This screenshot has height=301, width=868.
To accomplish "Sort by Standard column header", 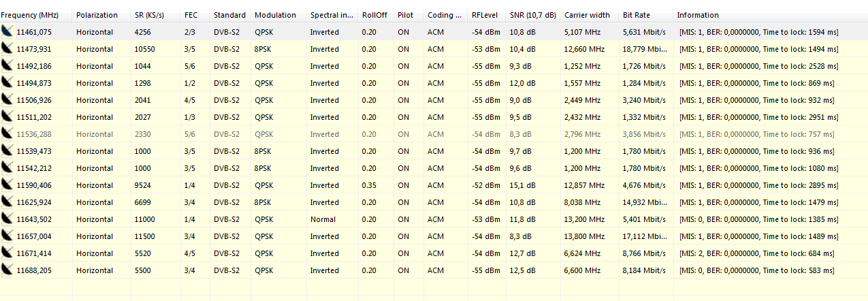I will pyautogui.click(x=231, y=15).
